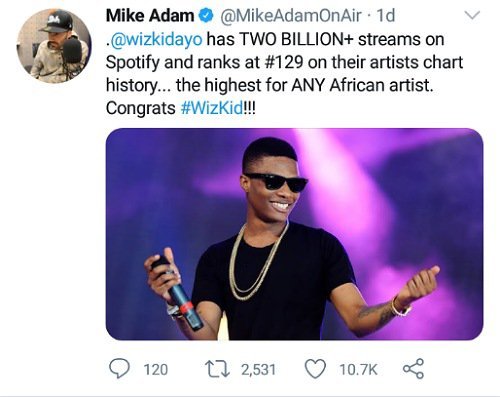This screenshot has height=397, width=500.
Task: Click the 1d timestamp of the tweet
Action: click(386, 16)
